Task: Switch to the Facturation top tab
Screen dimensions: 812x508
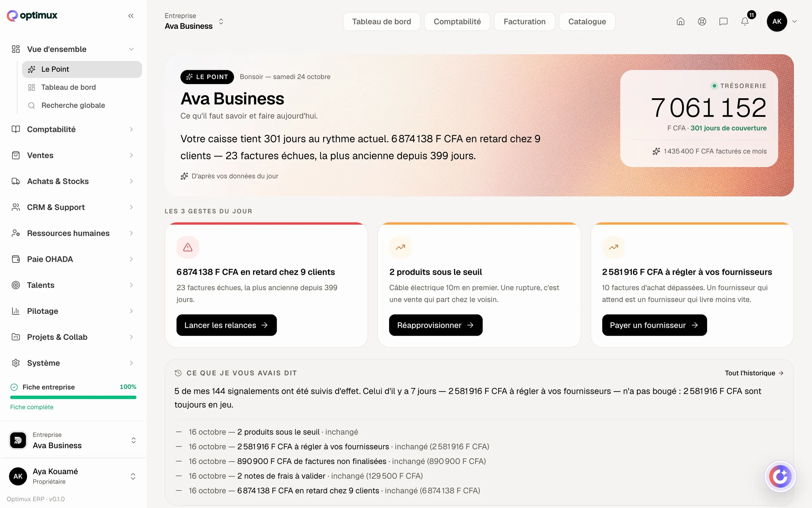Action: 524,22
